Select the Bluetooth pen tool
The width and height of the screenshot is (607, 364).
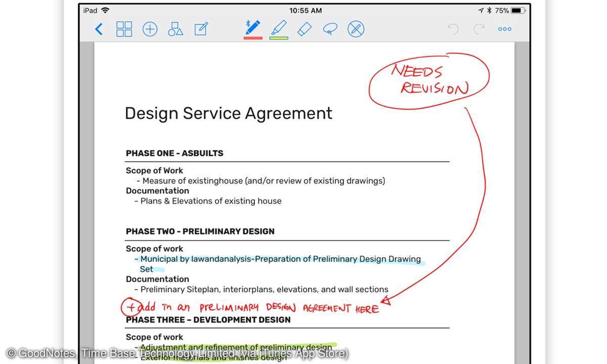tap(252, 27)
